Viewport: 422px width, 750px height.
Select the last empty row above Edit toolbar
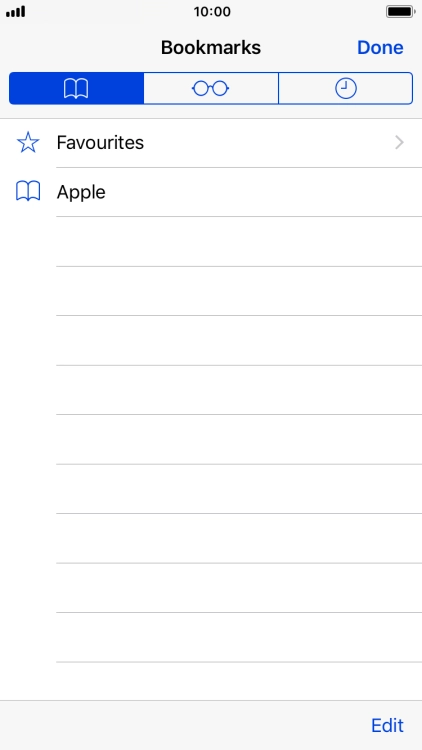(211, 682)
